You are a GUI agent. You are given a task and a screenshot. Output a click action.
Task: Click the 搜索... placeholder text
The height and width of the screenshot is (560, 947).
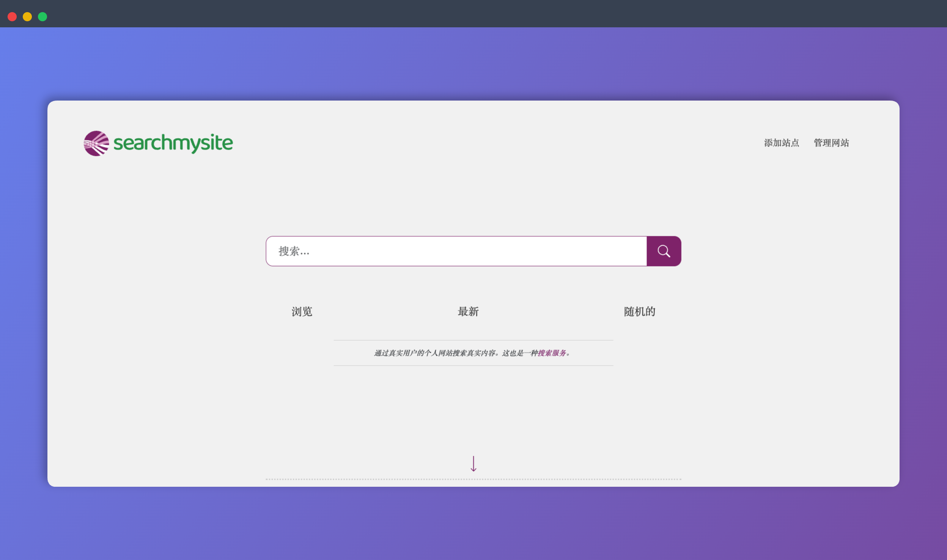(x=294, y=251)
